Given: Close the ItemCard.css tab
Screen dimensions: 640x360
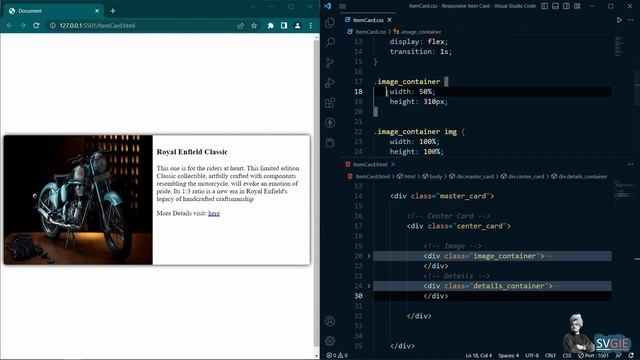Looking at the screenshot, I should pyautogui.click(x=390, y=20).
